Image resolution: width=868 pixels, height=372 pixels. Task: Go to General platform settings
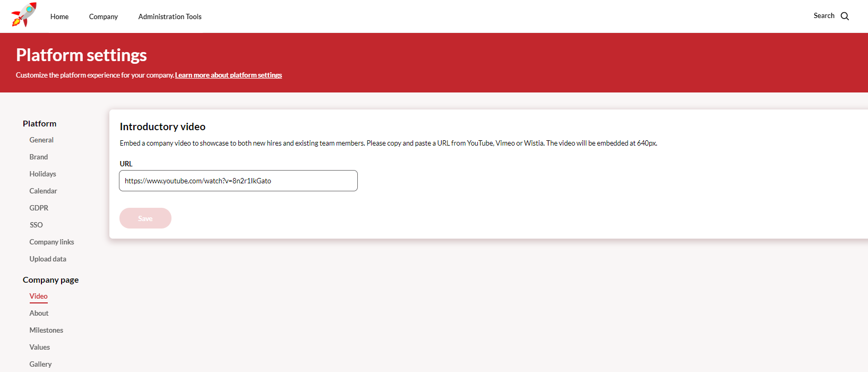[41, 140]
